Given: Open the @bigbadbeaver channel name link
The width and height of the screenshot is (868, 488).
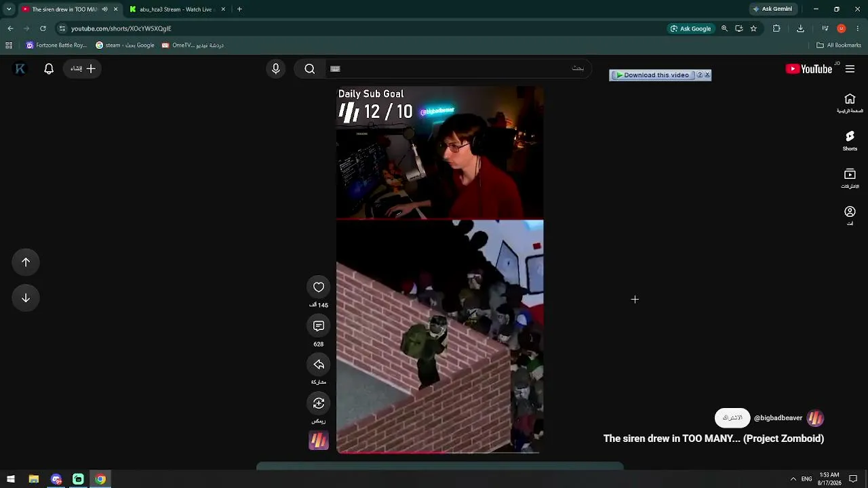Looking at the screenshot, I should pyautogui.click(x=778, y=418).
